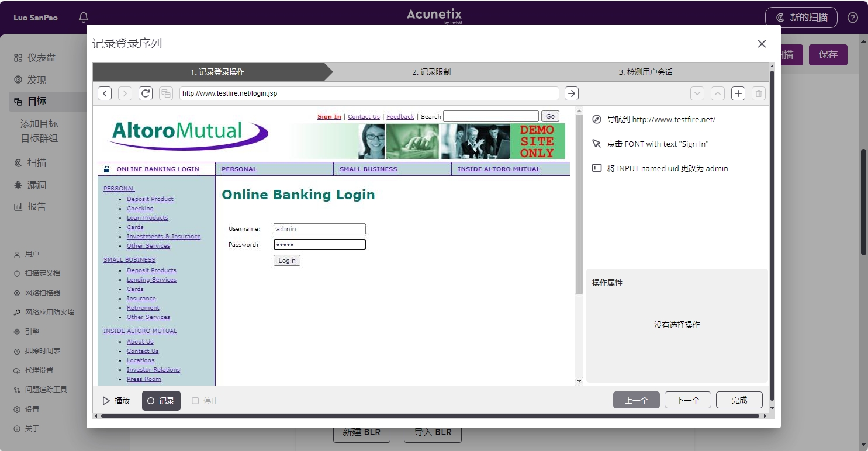Click the Sign In link
Viewport: 868px width, 451px height.
pyautogui.click(x=329, y=117)
